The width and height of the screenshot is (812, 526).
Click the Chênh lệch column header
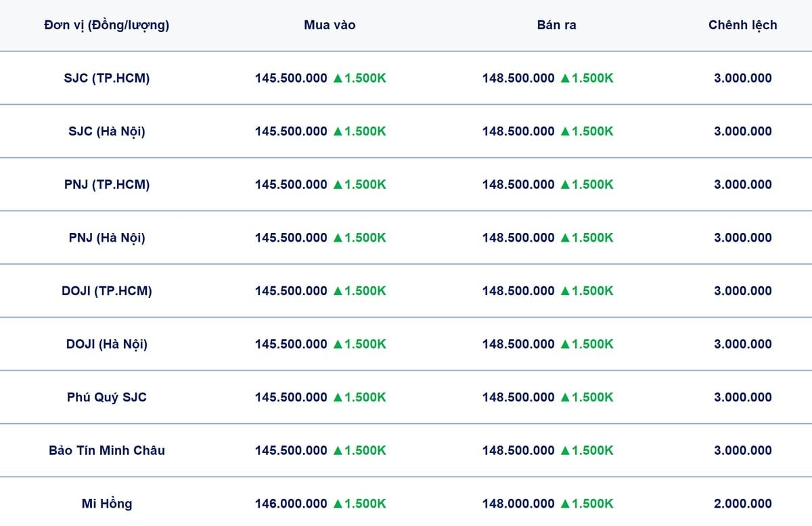743,25
